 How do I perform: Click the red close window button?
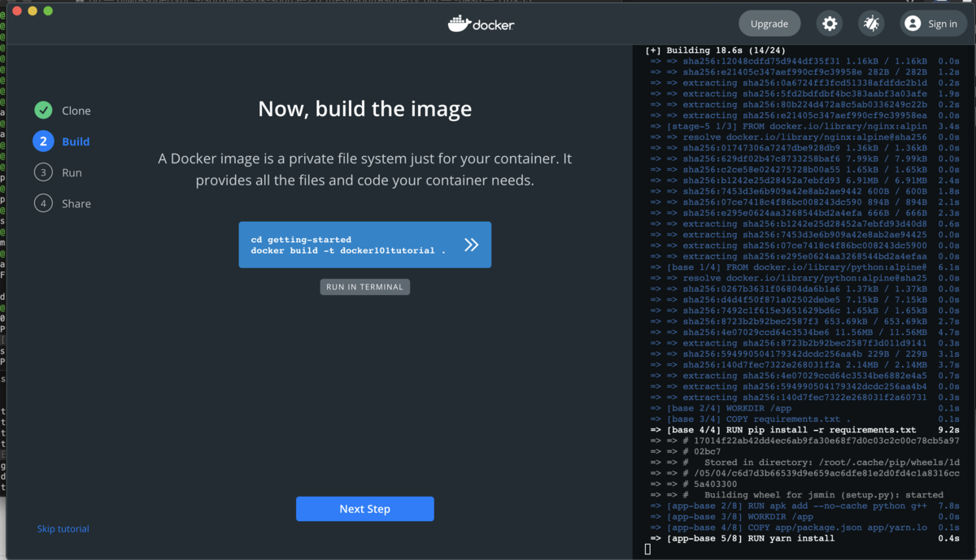click(x=16, y=11)
